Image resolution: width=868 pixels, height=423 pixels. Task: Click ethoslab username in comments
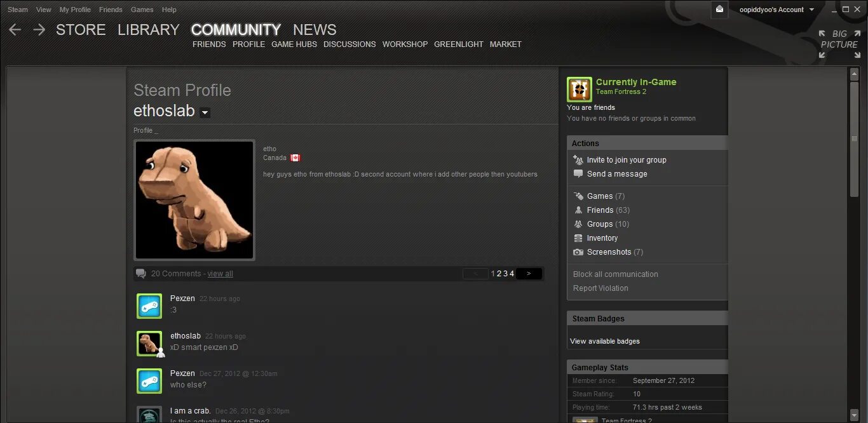pyautogui.click(x=186, y=336)
